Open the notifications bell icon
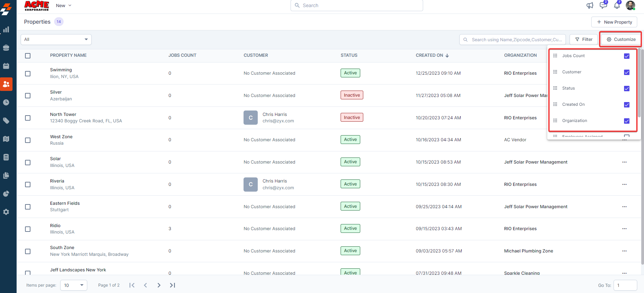The width and height of the screenshot is (644, 293). [617, 5]
